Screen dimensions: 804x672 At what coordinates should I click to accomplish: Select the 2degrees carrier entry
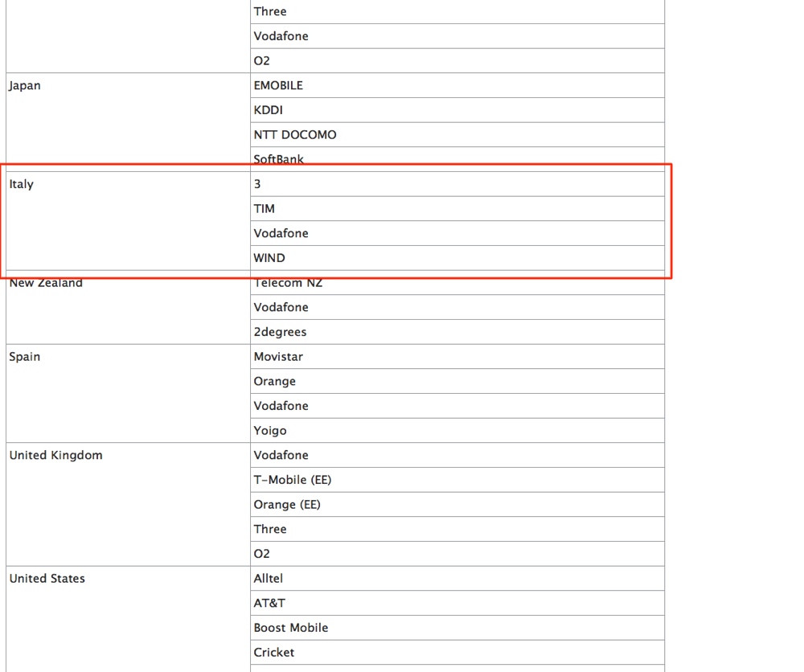(x=280, y=332)
